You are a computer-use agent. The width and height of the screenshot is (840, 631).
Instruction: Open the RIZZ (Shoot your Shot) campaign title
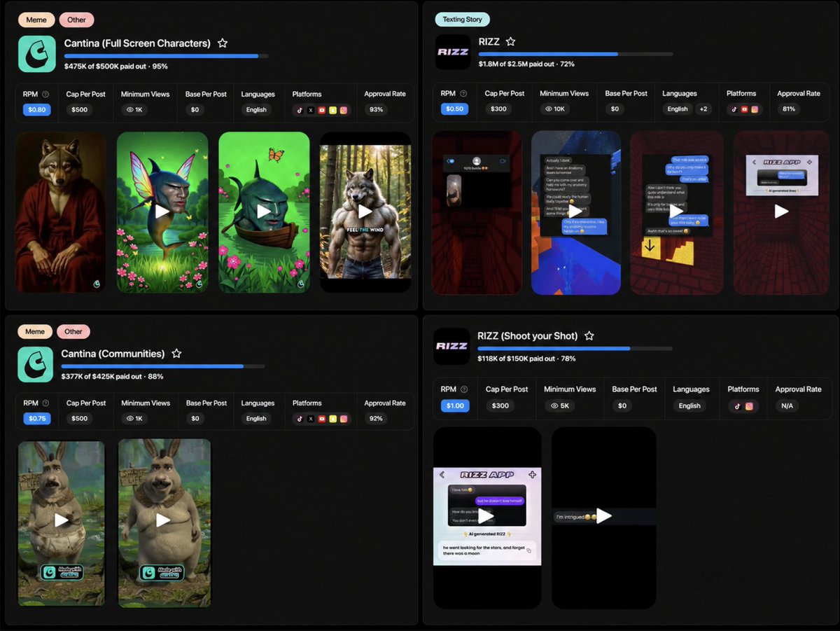pyautogui.click(x=528, y=336)
